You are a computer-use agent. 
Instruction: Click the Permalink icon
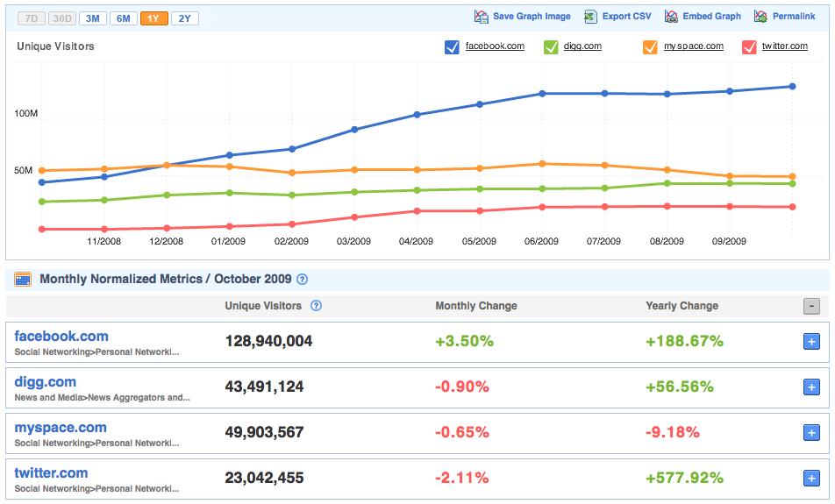tap(760, 17)
